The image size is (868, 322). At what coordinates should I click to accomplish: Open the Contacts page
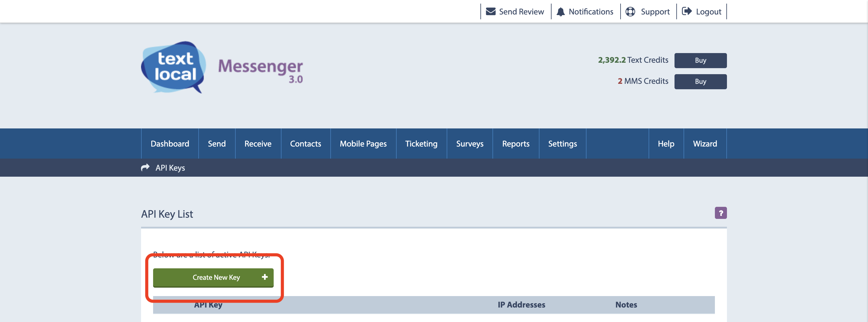[305, 143]
